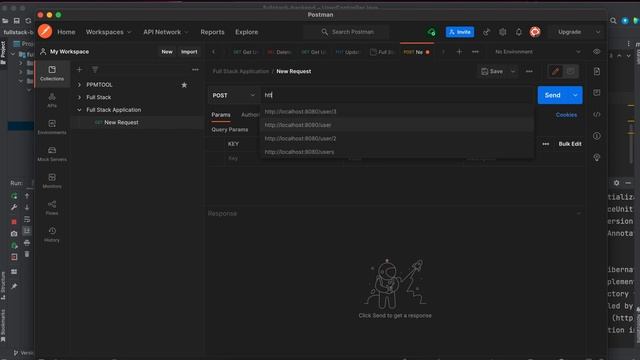Select the Params tab
Screen dimensions: 640x360
(221, 115)
